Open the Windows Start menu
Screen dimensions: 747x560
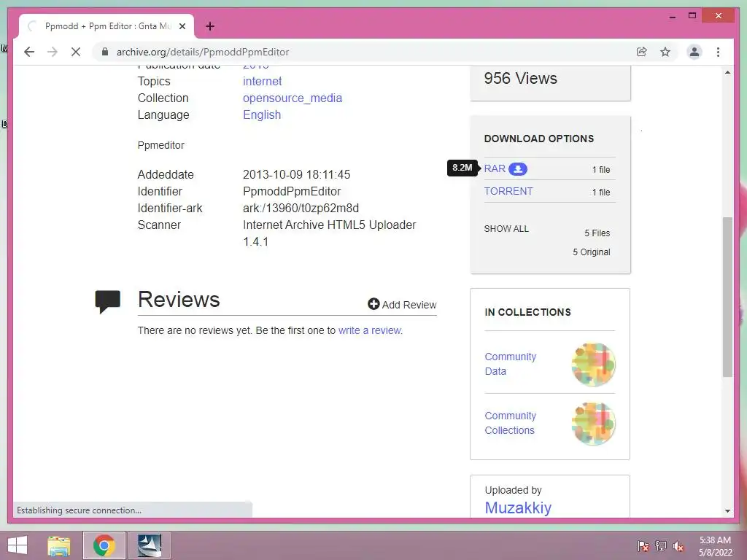coord(18,545)
